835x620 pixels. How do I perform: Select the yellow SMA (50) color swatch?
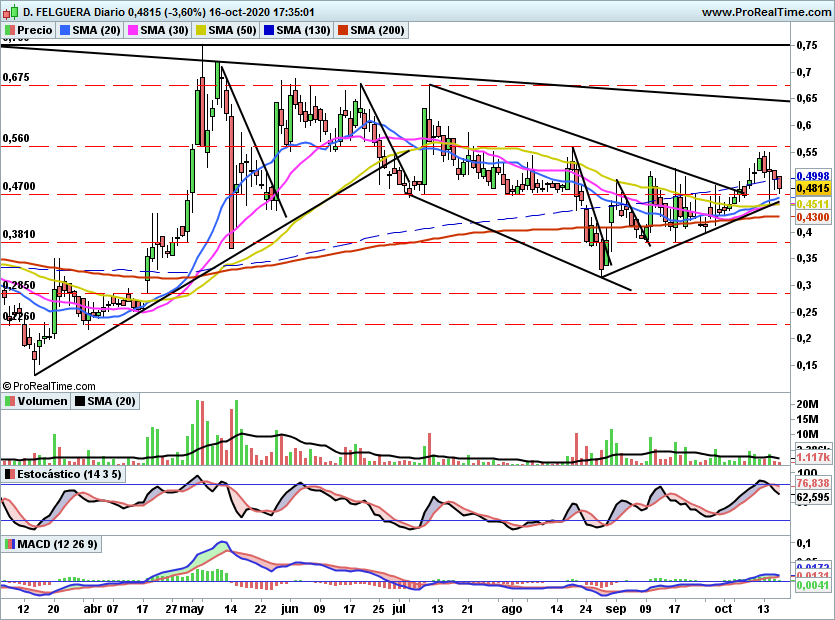(201, 30)
